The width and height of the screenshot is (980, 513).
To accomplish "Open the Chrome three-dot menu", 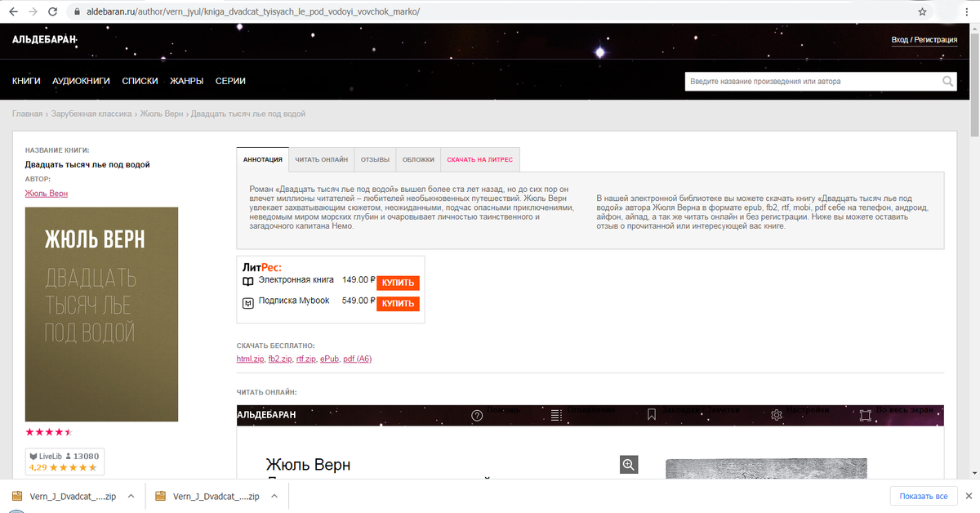I will coord(966,12).
